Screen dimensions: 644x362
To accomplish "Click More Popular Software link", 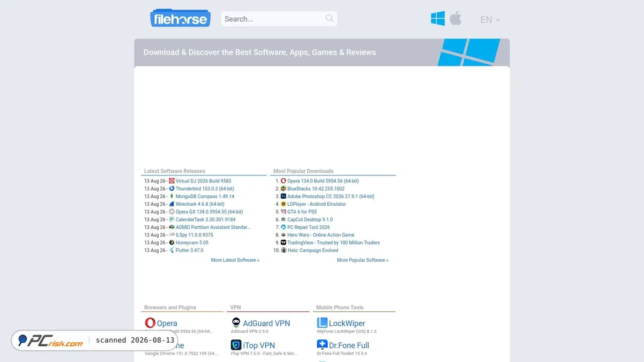I will coord(362,260).
